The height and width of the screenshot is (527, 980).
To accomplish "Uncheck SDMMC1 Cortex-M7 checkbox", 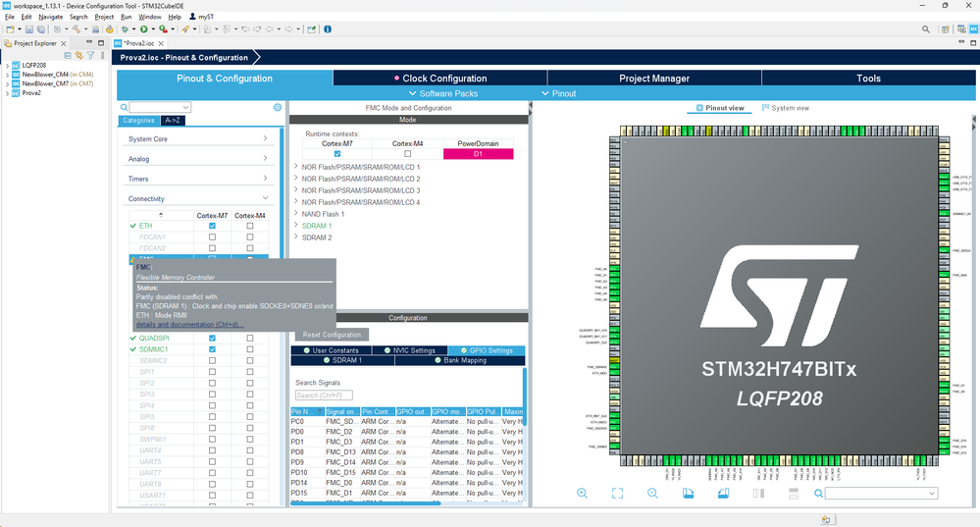I will 213,349.
